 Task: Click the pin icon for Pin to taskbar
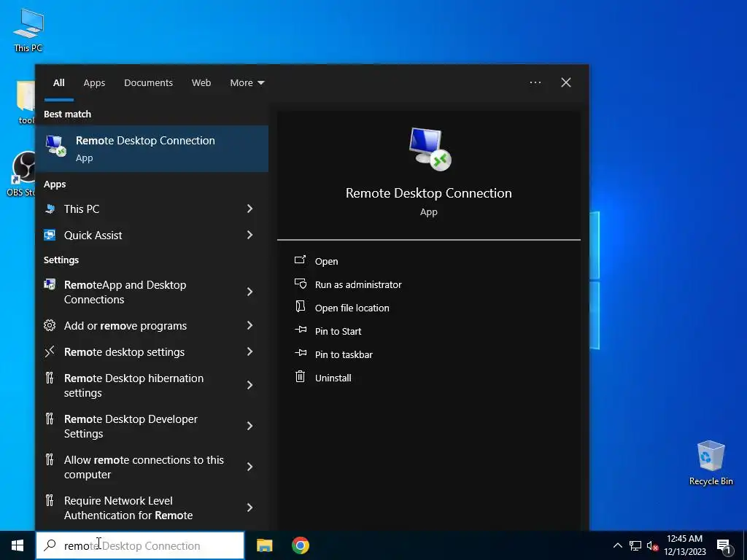[301, 353]
